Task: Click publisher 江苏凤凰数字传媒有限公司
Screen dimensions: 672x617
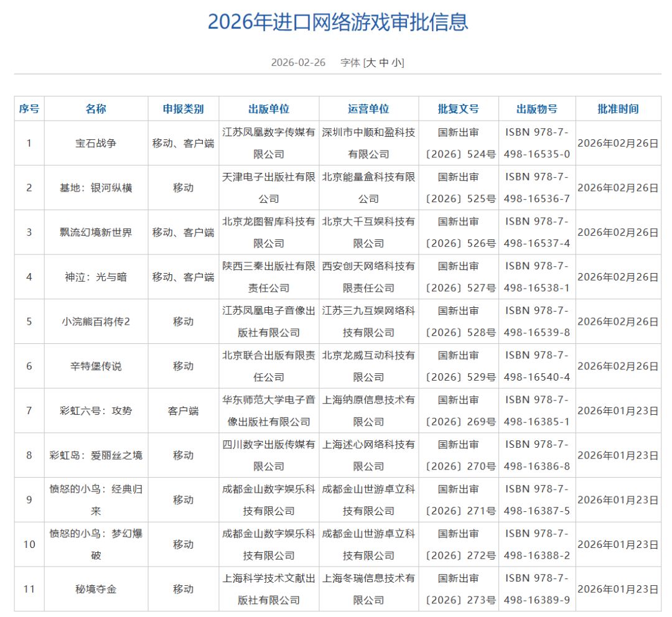Action: point(269,143)
